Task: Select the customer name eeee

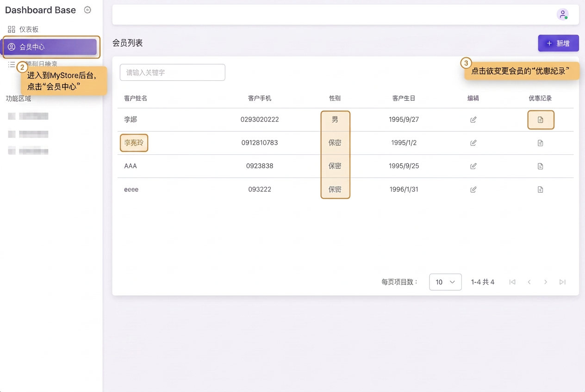Action: point(131,189)
